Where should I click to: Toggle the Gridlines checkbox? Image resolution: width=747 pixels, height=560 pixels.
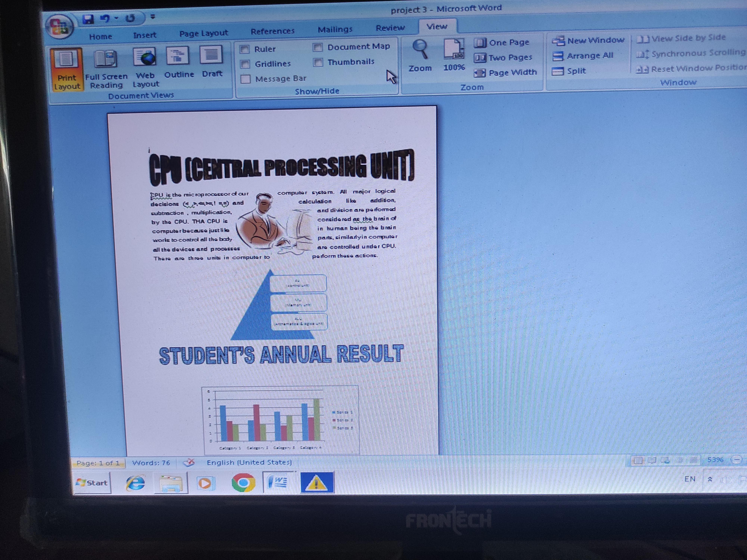click(245, 64)
